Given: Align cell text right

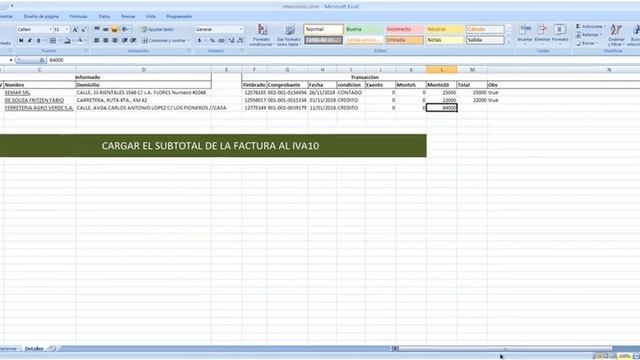Looking at the screenshot, I should click(115, 40).
